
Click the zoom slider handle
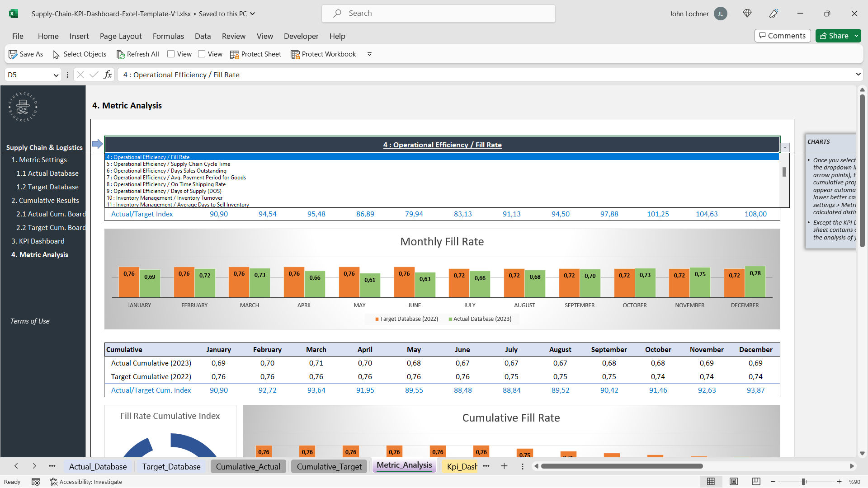tap(804, 482)
